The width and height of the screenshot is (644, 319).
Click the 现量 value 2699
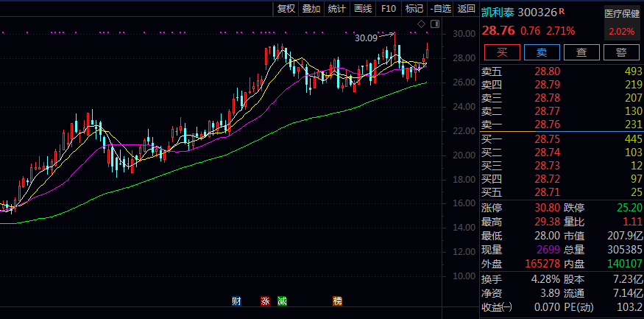coord(549,250)
